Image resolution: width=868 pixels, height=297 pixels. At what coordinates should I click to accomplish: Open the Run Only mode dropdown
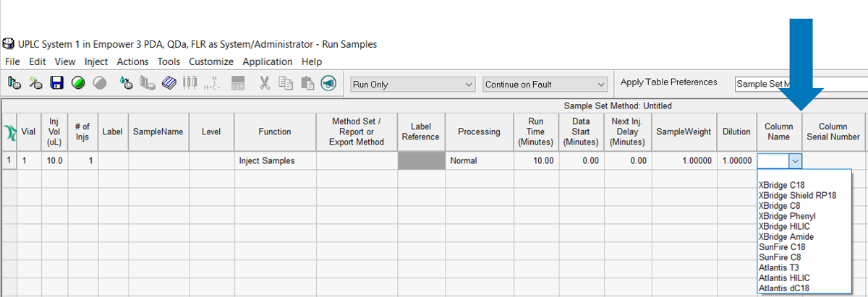(x=412, y=85)
